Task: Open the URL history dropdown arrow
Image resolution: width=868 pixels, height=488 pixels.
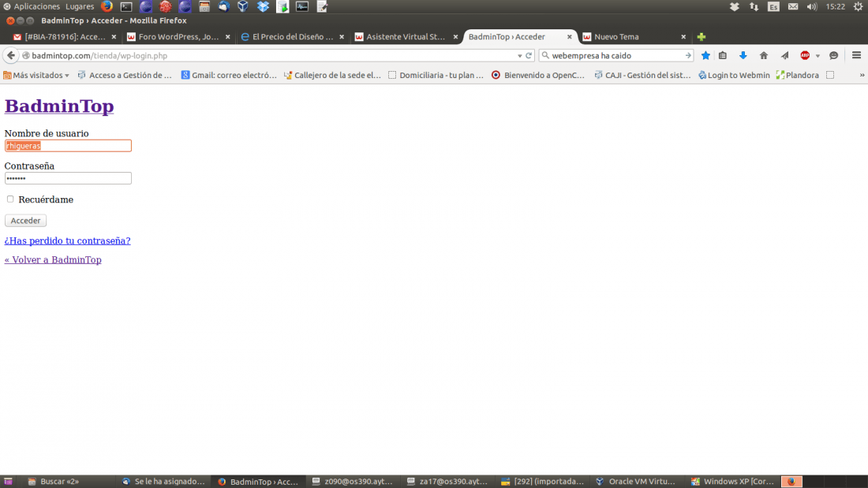Action: (x=519, y=56)
